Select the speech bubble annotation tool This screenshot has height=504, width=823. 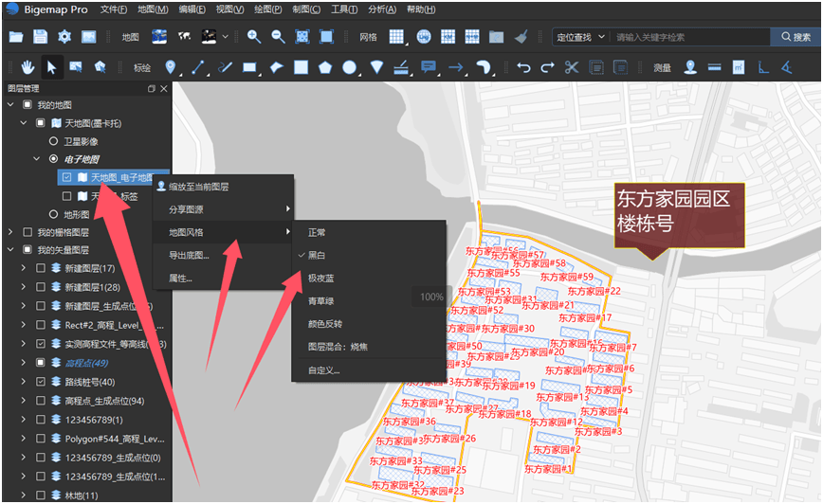pos(429,67)
